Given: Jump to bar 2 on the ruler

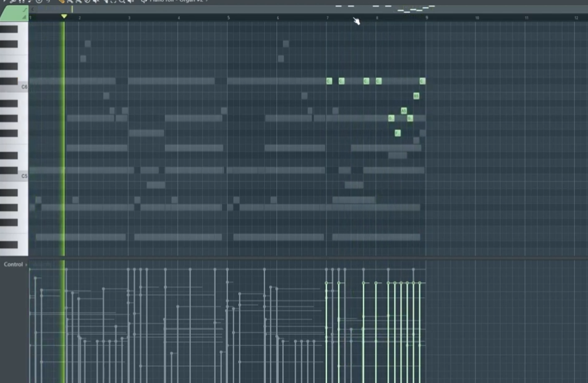Looking at the screenshot, I should [x=80, y=17].
